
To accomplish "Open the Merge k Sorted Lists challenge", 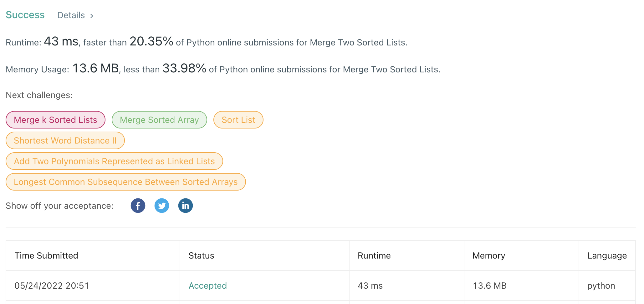I will click(55, 119).
